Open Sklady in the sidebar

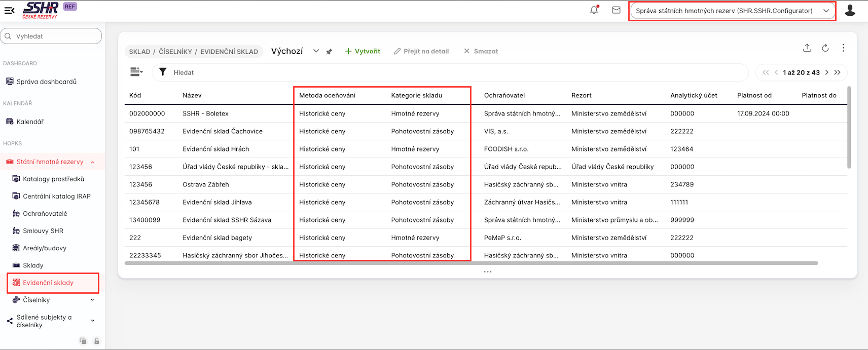(x=33, y=265)
